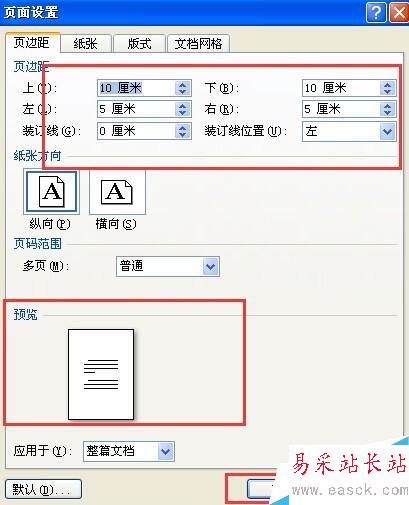409x505 pixels.
Task: Decrease the gutter 装订线 value
Action: (x=182, y=135)
